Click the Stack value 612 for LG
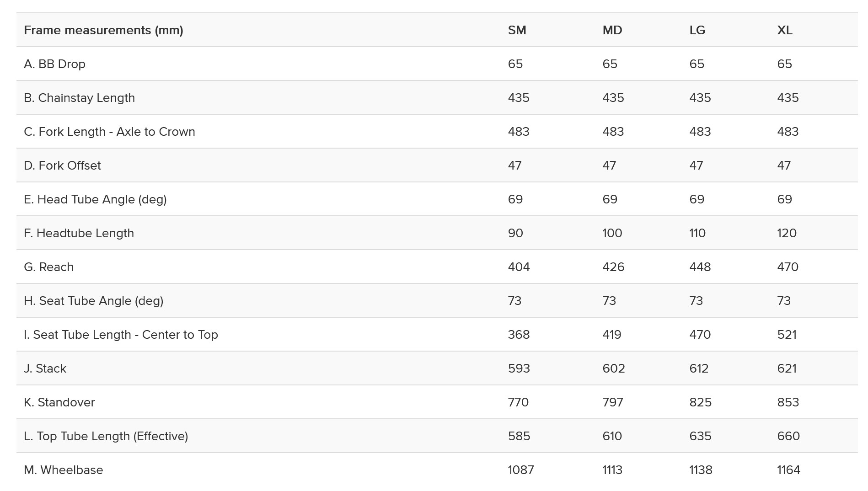 (x=699, y=368)
